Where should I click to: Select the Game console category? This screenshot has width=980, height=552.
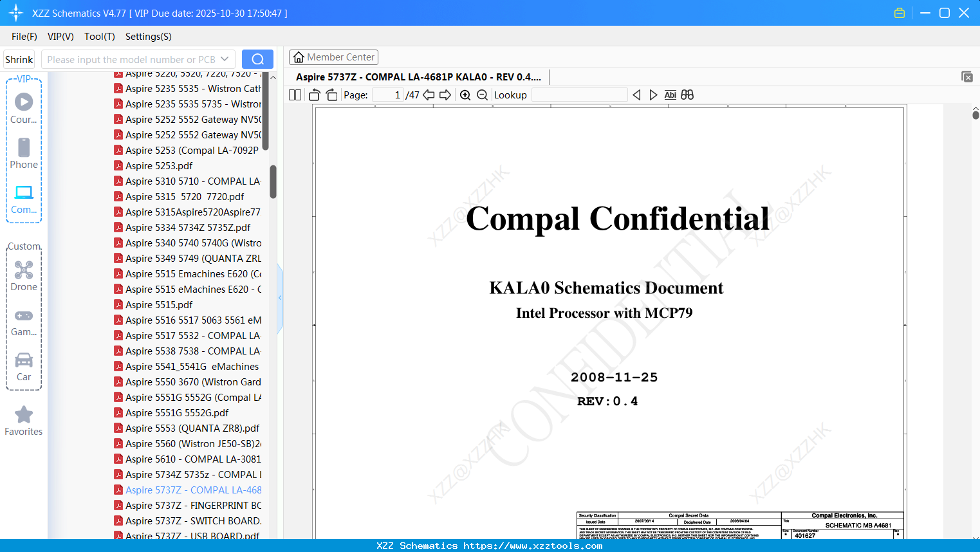pyautogui.click(x=24, y=322)
